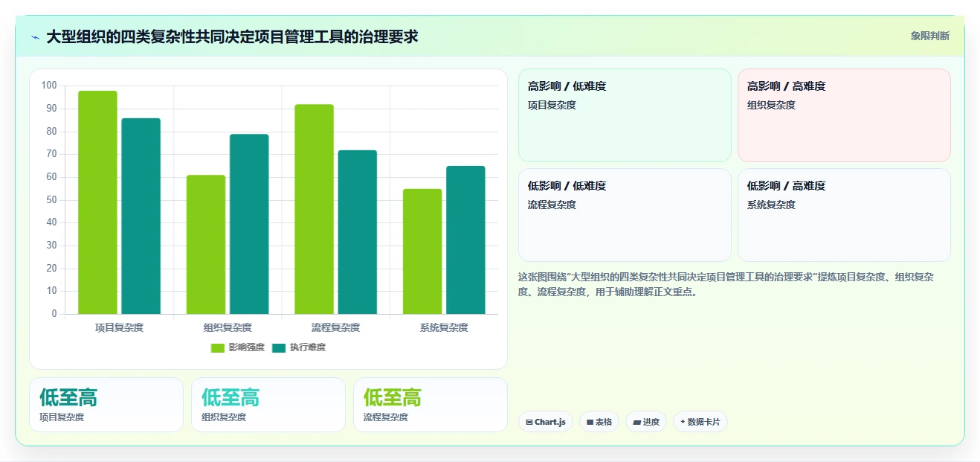Viewport: 980px width, 462px height.
Task: Click the 项目复杂度 light green bar
Action: click(x=97, y=202)
